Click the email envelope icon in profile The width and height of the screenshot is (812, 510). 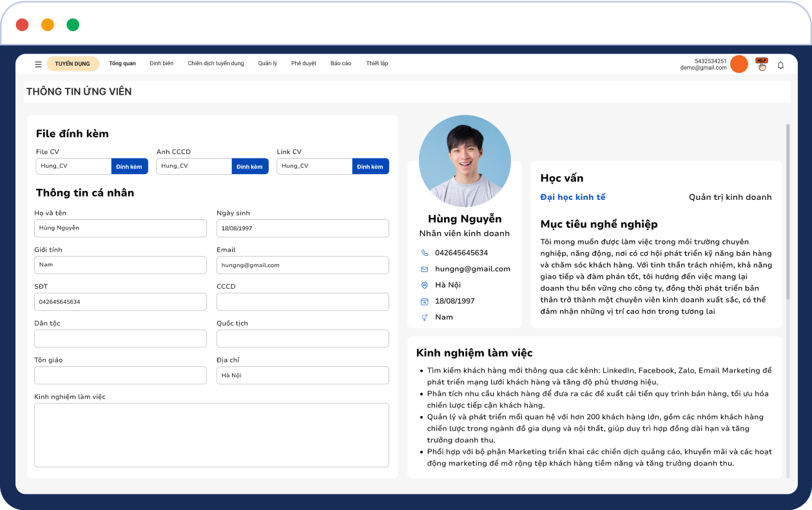424,269
